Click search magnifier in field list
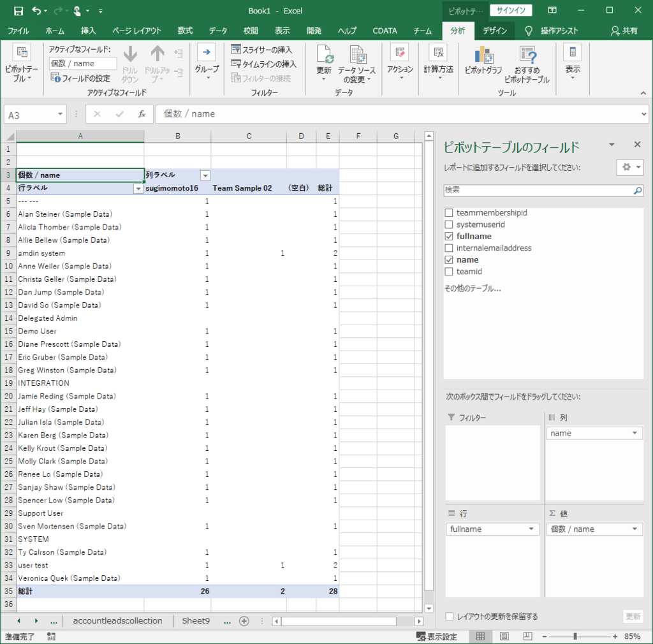 (x=638, y=190)
